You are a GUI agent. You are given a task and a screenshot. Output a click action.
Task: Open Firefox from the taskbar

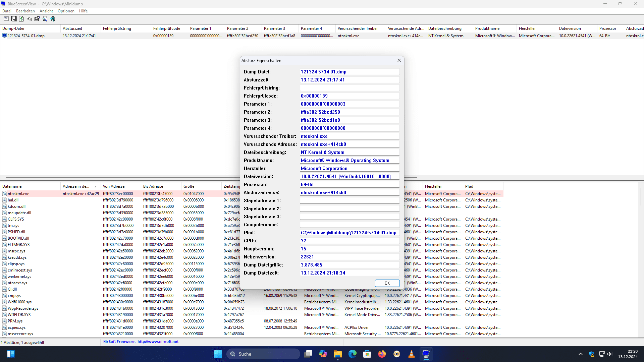382,354
